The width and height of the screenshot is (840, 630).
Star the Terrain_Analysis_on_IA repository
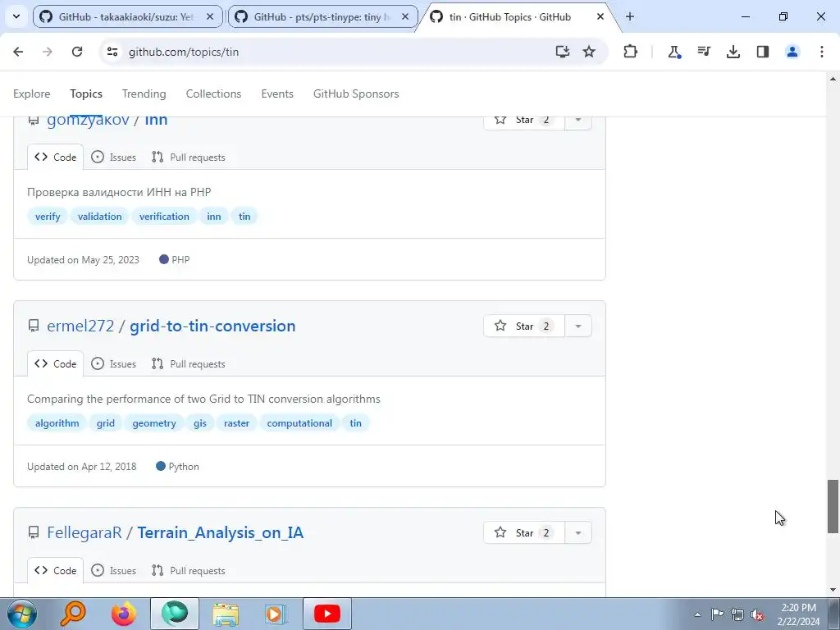click(524, 532)
